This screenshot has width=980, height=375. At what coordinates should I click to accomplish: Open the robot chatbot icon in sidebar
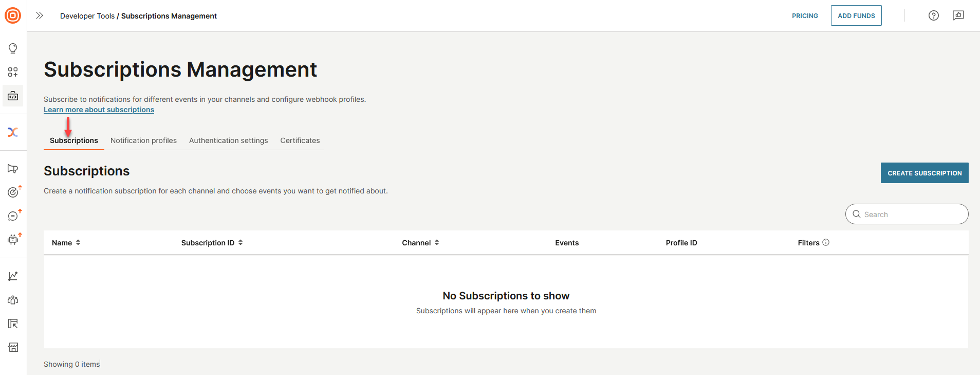pos(13,239)
